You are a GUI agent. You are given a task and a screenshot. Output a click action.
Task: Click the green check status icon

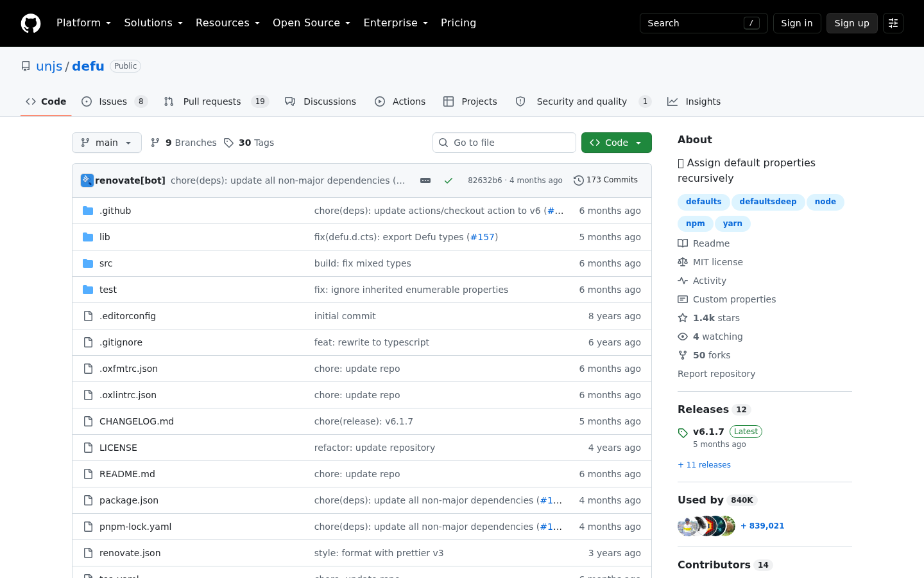tap(449, 180)
